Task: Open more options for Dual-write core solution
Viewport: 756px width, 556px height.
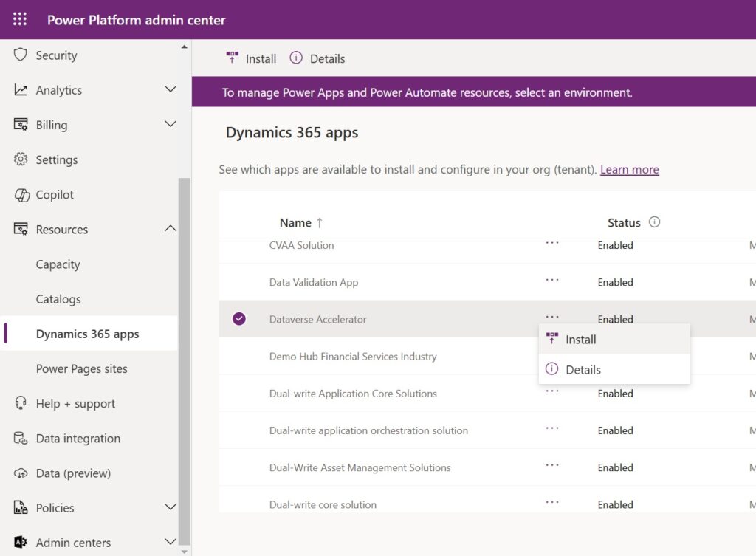Action: click(x=552, y=503)
